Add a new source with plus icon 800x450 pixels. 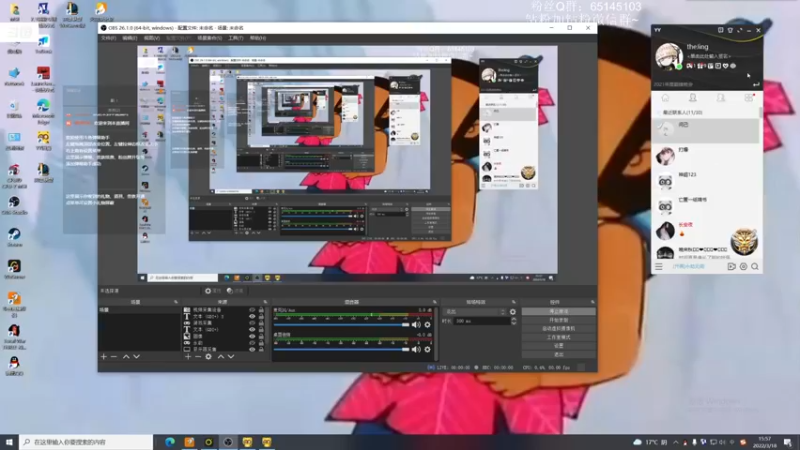188,357
